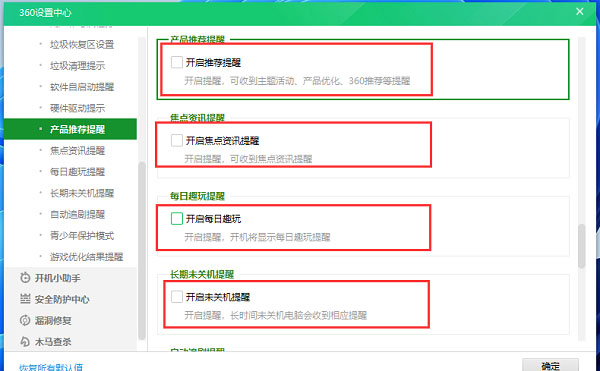The height and width of the screenshot is (371, 600).
Task: Open 青少年保护模式 sidebar item
Action: click(x=82, y=236)
